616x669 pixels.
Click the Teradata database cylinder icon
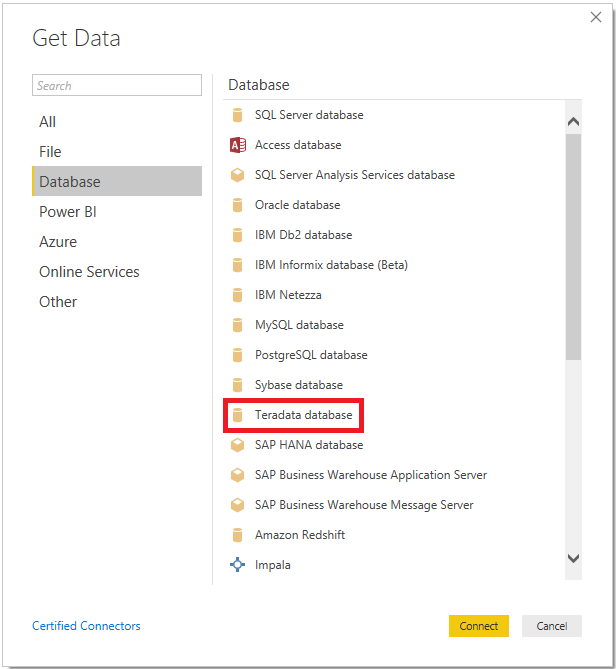coord(237,415)
